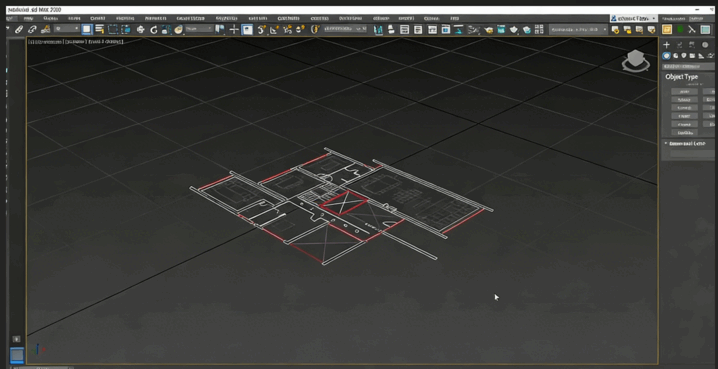
Task: Open the Material Editor icon
Action: pyautogui.click(x=474, y=30)
